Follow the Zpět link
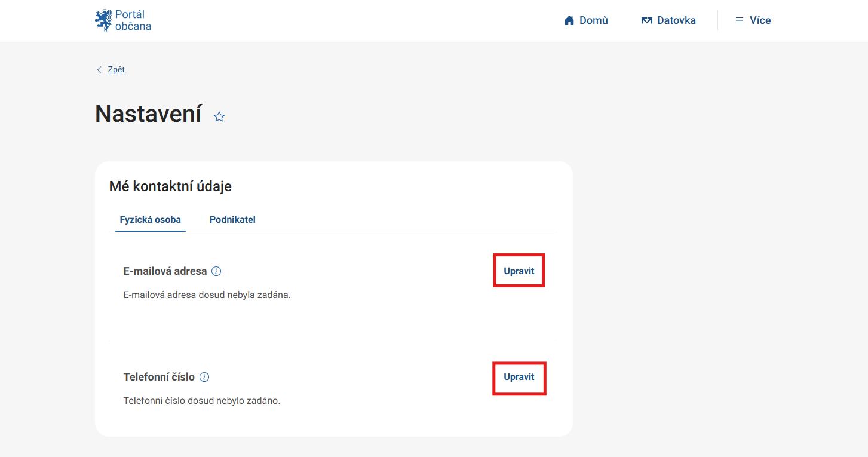Image resolution: width=868 pixels, height=457 pixels. [116, 70]
